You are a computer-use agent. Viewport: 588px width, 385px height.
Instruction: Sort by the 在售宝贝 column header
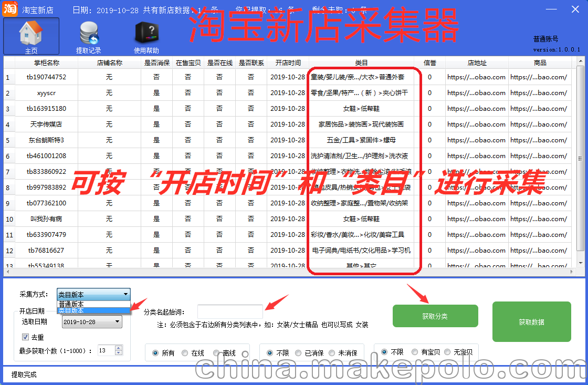[x=188, y=63]
